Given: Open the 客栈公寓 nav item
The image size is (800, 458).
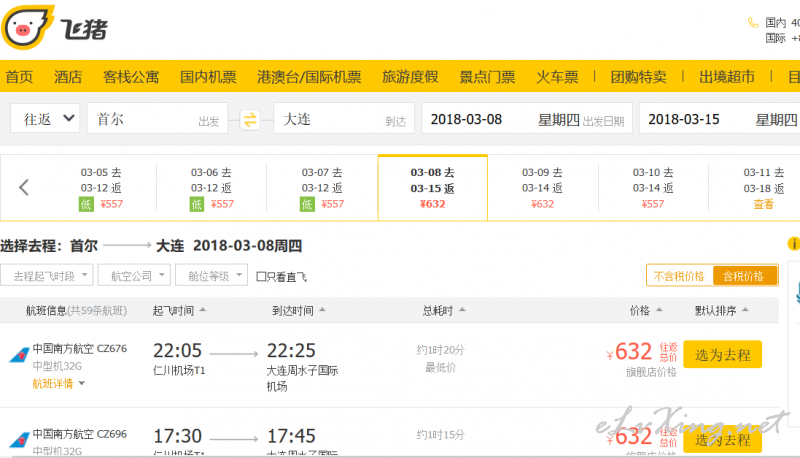Looking at the screenshot, I should tap(131, 77).
